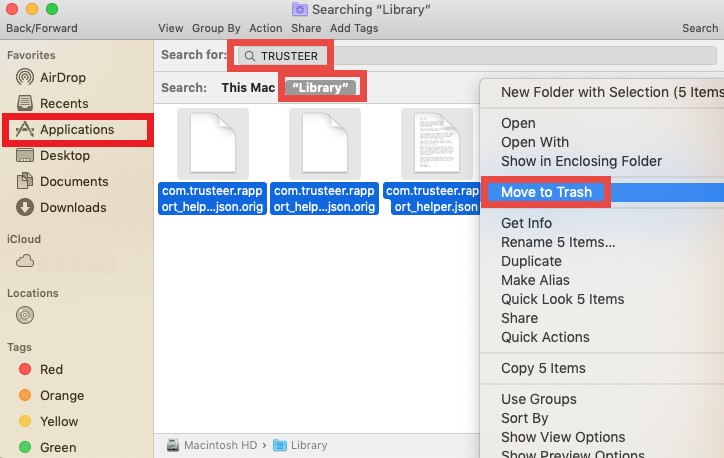
Task: Click the smart folder icon in title bar
Action: (300, 9)
